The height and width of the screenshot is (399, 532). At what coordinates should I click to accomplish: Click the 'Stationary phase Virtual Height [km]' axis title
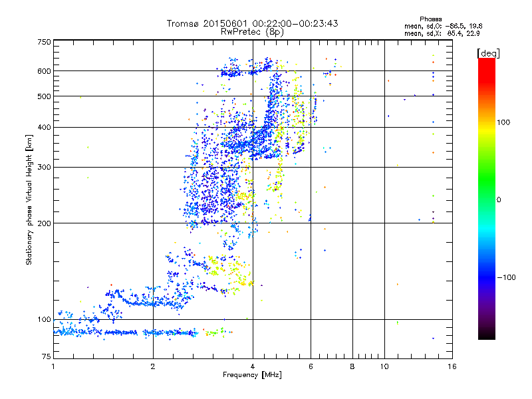click(29, 199)
